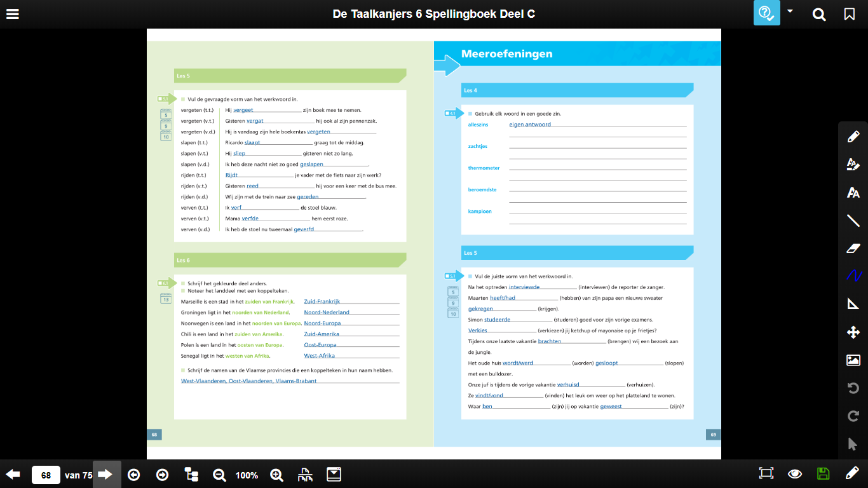This screenshot has width=868, height=488.
Task: Select the text highlighter tool
Action: click(853, 165)
